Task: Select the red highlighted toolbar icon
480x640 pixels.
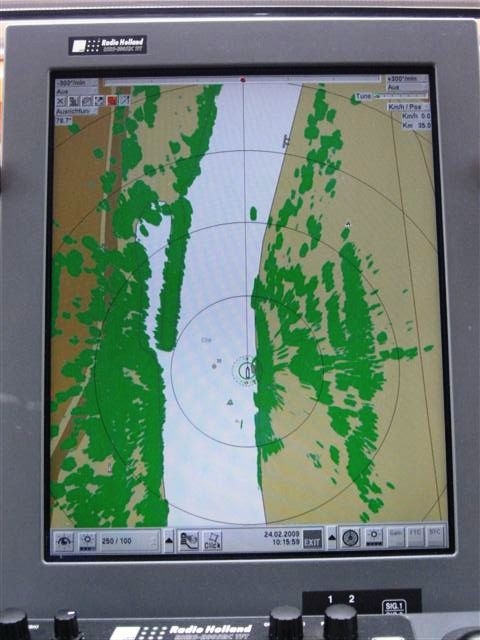Action: tap(111, 100)
